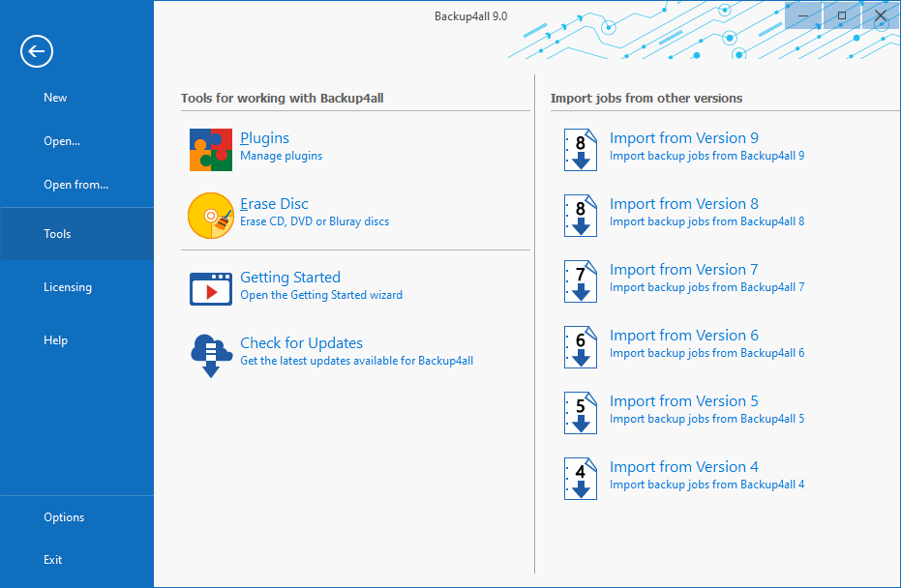Click 'Import backup jobs from Backup4all 5' text

(706, 419)
